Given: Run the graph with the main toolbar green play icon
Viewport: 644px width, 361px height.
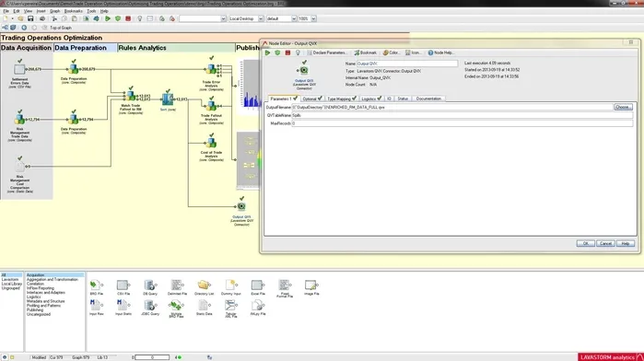Looking at the screenshot, I should click(108, 19).
